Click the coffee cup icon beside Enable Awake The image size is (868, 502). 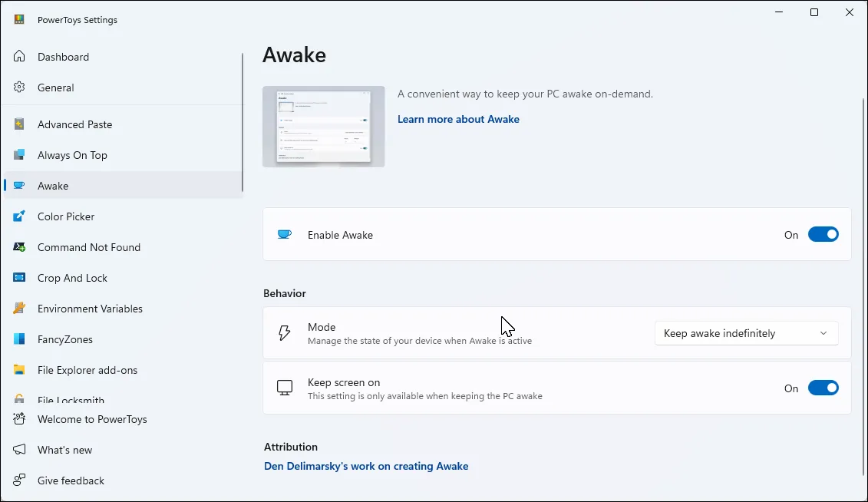point(285,235)
